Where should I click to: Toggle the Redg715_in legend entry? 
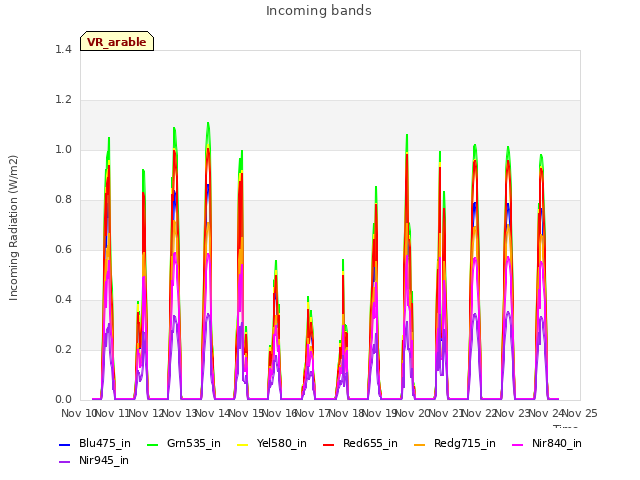click(x=455, y=443)
